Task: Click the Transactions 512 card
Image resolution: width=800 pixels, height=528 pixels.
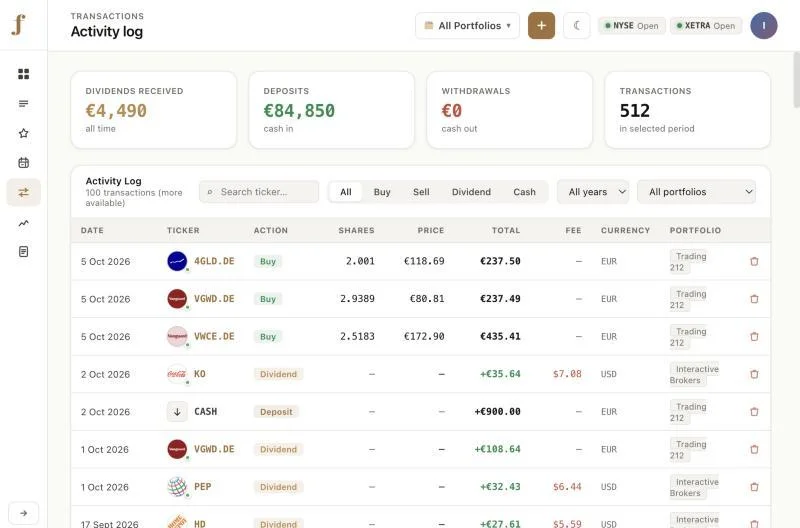Action: [687, 110]
